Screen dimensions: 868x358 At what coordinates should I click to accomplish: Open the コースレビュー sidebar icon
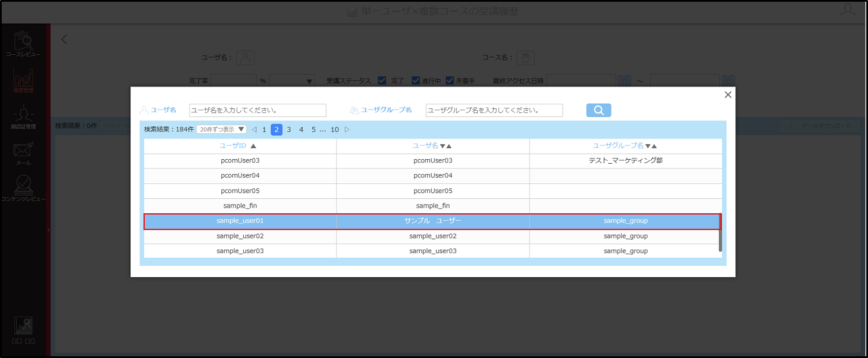click(x=24, y=44)
